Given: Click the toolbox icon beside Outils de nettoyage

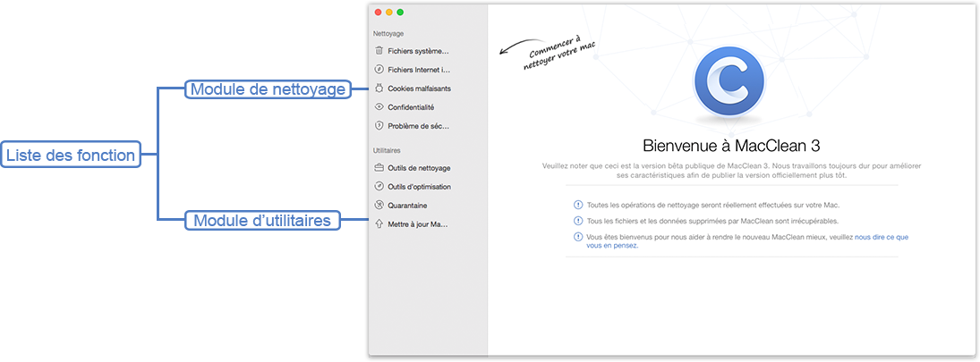Looking at the screenshot, I should point(379,167).
